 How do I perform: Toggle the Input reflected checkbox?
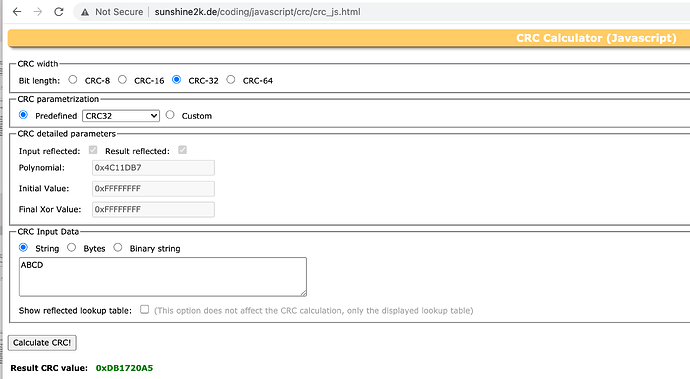click(x=93, y=150)
